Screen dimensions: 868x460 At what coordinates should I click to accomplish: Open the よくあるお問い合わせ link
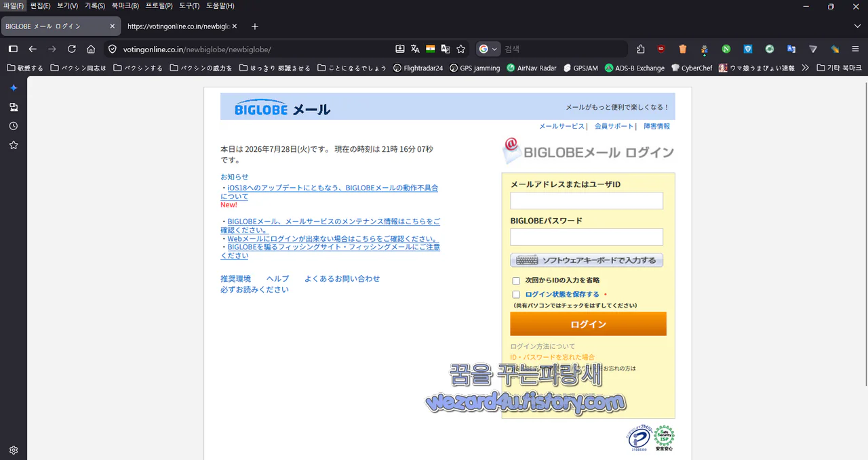342,278
